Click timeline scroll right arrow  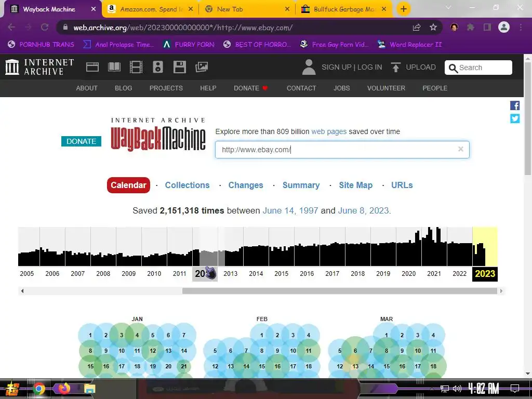[x=501, y=291]
